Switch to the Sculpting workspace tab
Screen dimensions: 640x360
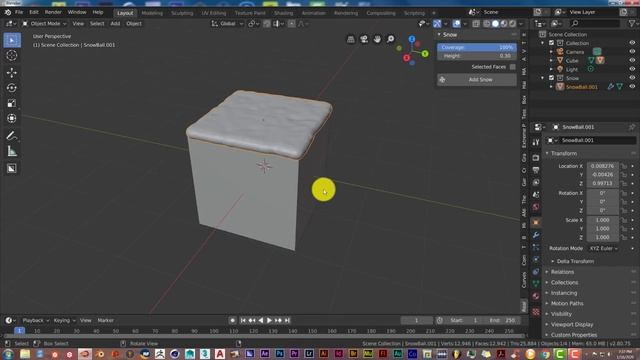click(182, 13)
